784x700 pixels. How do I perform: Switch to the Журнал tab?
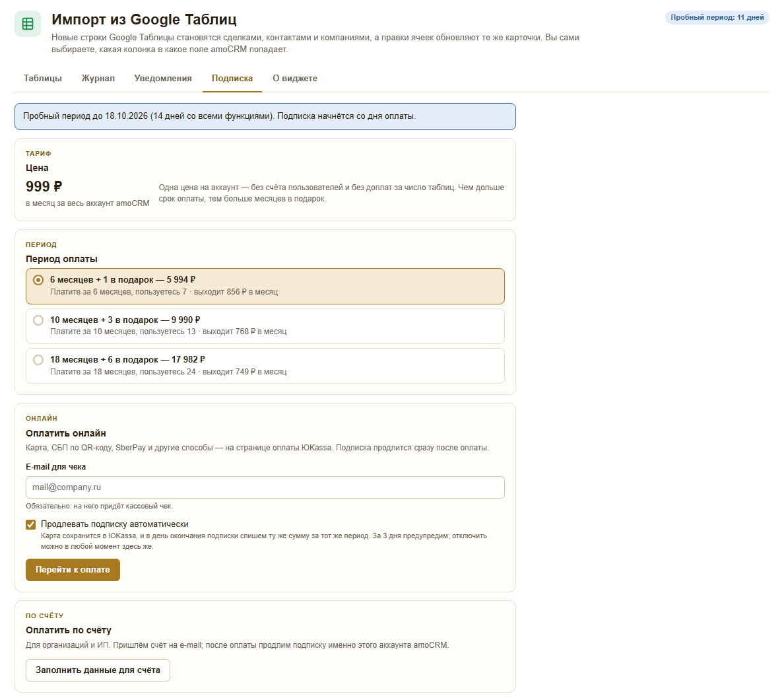pos(98,78)
